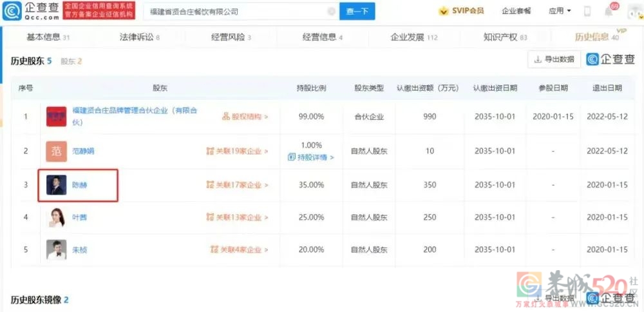Click the 股东类型 column header

(369, 88)
